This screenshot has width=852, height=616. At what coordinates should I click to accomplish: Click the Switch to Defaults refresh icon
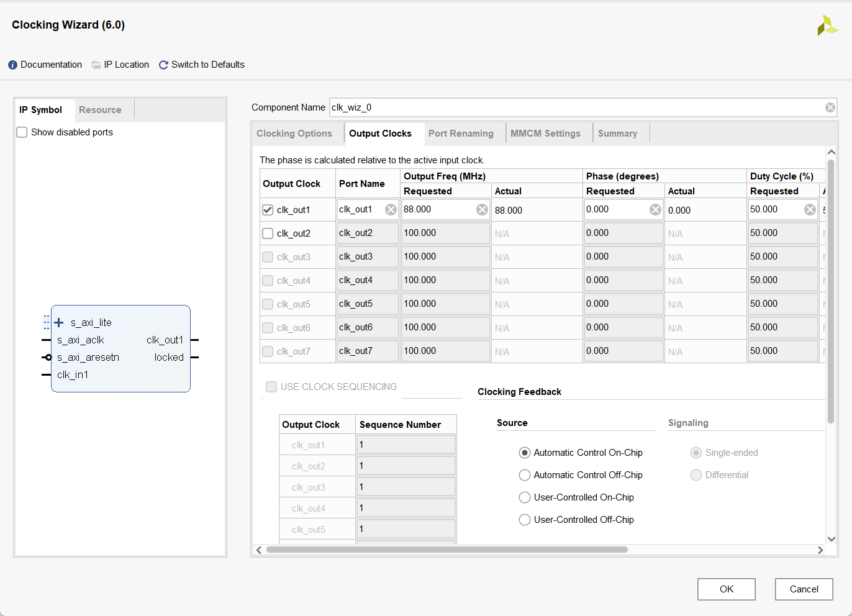[164, 65]
